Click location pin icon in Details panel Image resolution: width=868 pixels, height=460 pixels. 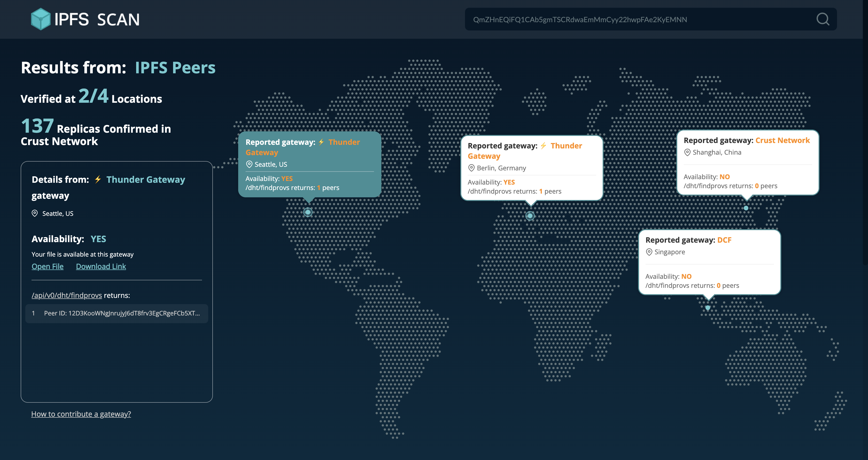[x=35, y=213]
